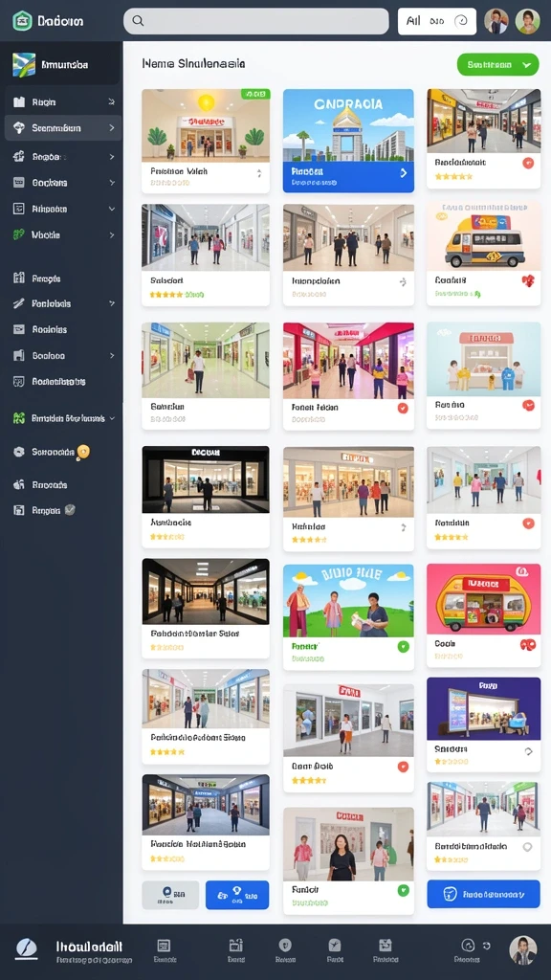The image size is (551, 980).
Task: Click the white feather logo in bottom bar
Action: (26, 948)
